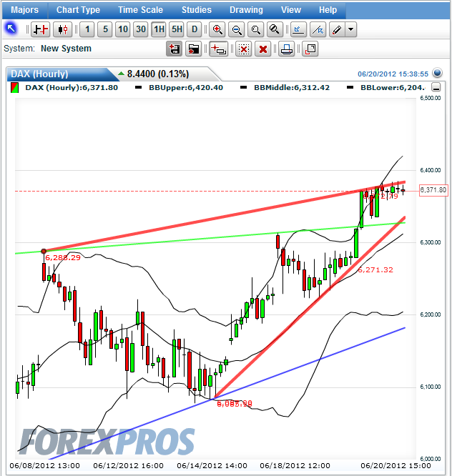Image resolution: width=452 pixels, height=476 pixels.
Task: Click the delete selected drawing icon
Action: pos(244,49)
